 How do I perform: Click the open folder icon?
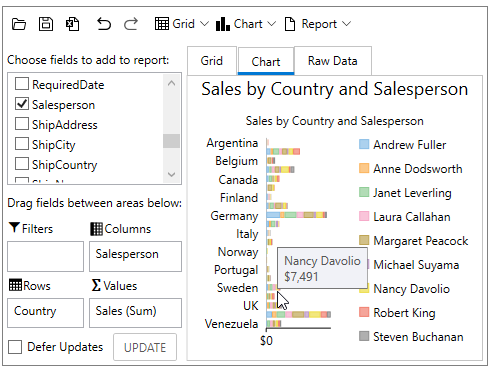tap(19, 24)
